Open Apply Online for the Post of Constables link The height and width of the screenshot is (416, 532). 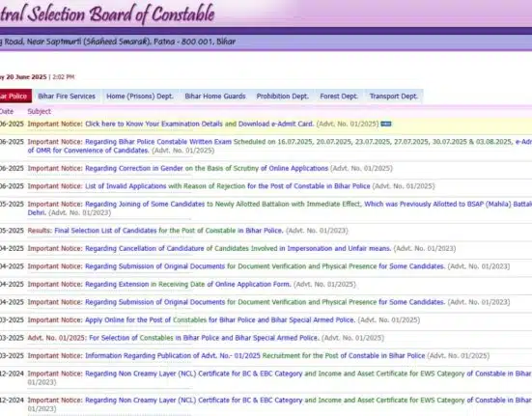(x=220, y=320)
